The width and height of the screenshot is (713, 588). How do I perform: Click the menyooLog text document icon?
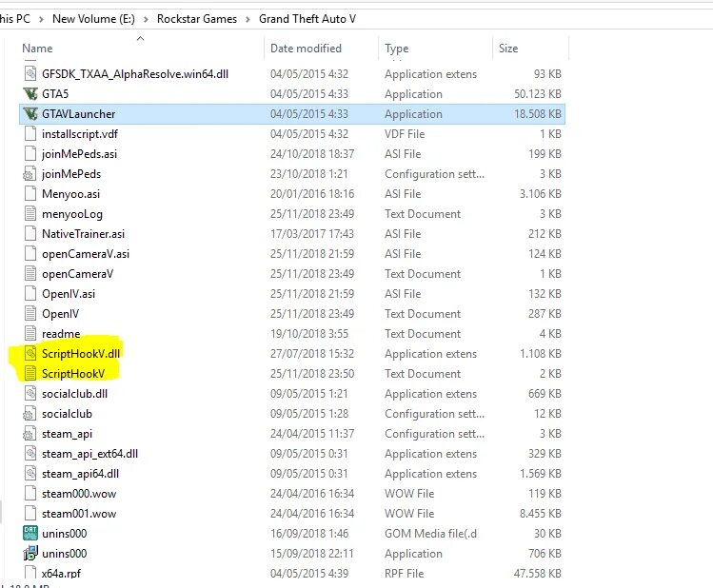tap(30, 214)
